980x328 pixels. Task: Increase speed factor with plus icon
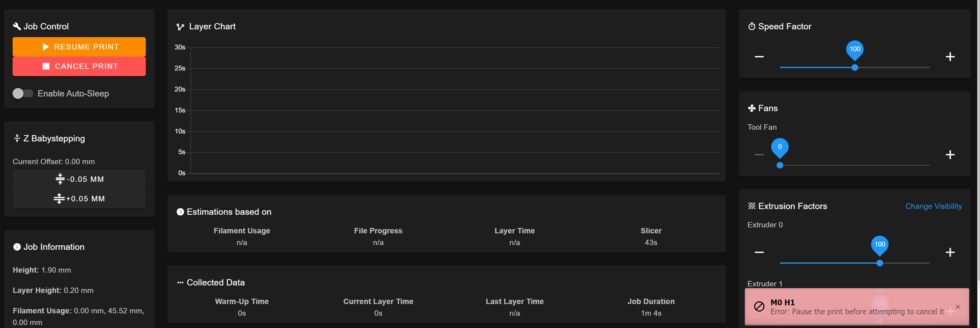pyautogui.click(x=950, y=57)
